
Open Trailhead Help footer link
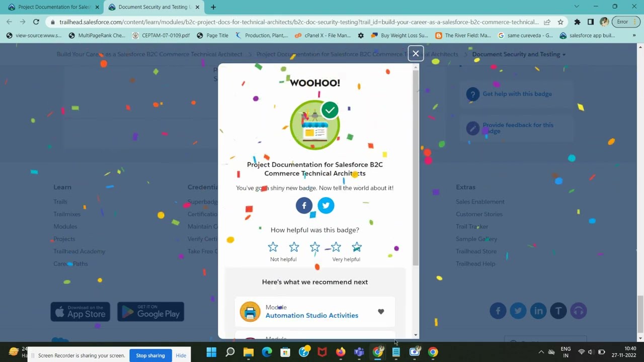point(475,264)
